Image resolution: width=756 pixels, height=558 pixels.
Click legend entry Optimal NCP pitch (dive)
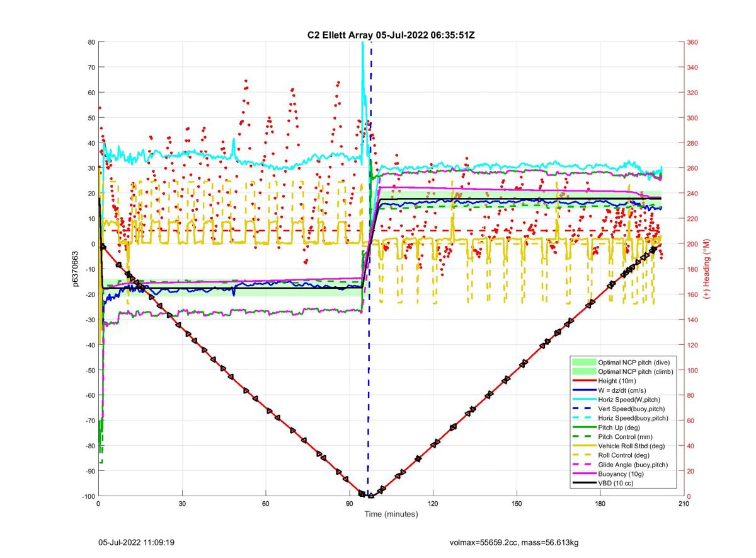pos(634,362)
